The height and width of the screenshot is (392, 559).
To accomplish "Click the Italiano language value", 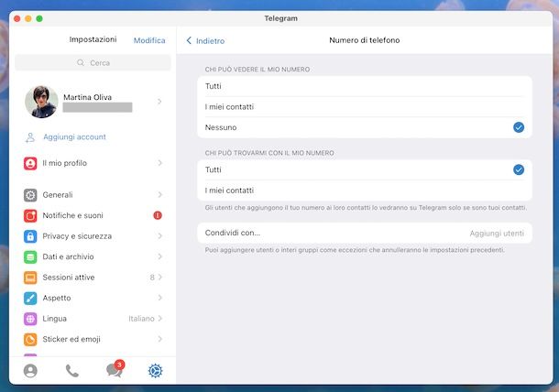I will [141, 319].
